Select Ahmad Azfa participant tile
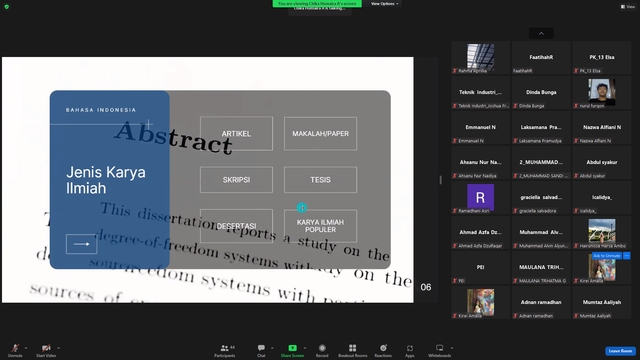Viewport: 640px width, 360px height. 480,233
